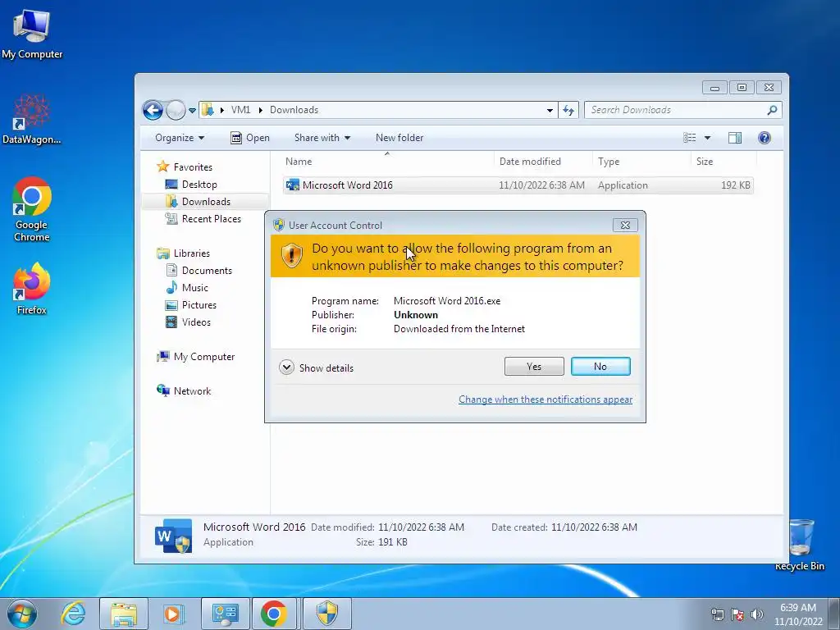Open address bar previous locations dropdown

[550, 111]
